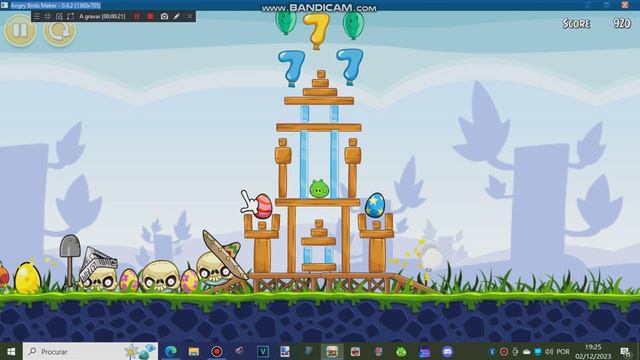Pop the yellow 7 balloon at the top
This screenshot has height=360, width=640.
pyautogui.click(x=317, y=30)
